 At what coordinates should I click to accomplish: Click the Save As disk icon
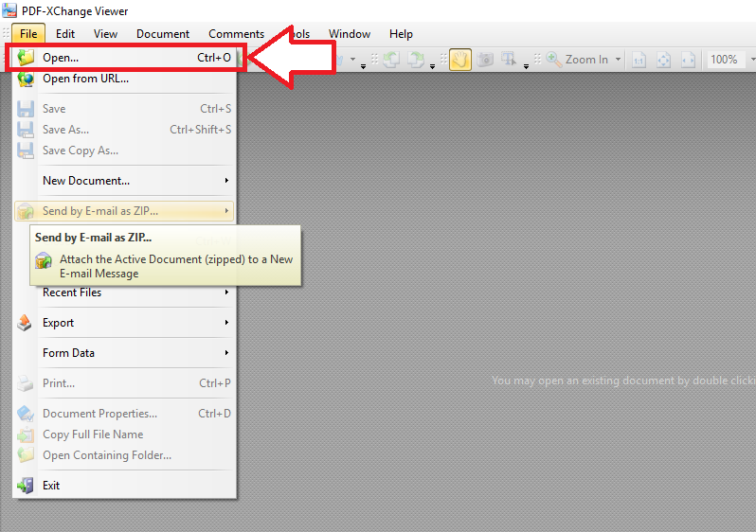coord(26,130)
